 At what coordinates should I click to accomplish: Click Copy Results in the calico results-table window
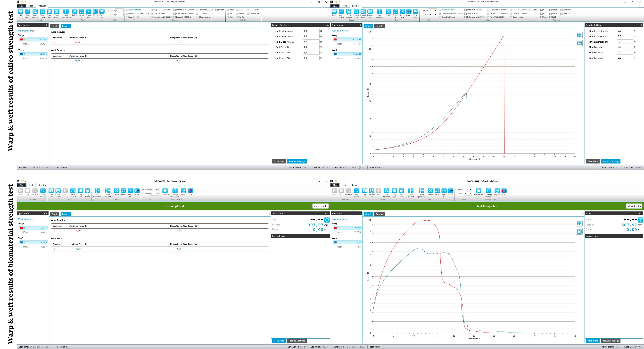pos(35,14)
